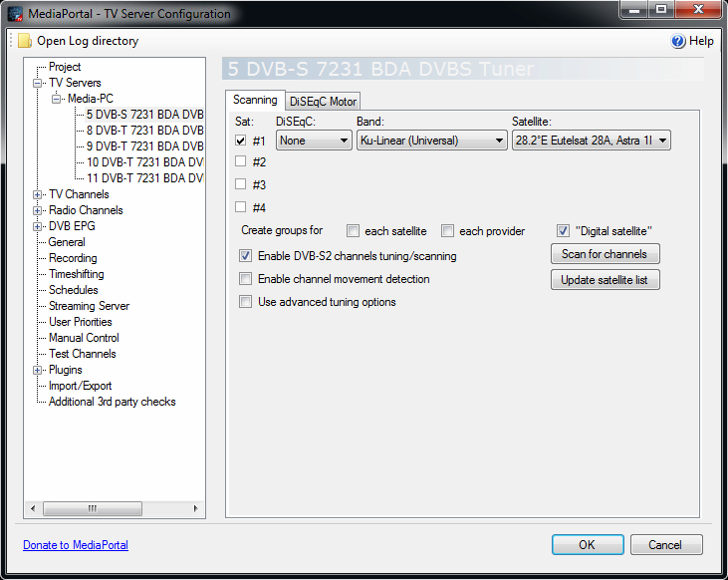The image size is (728, 580).
Task: Select the Schedules tree item
Action: click(x=74, y=290)
